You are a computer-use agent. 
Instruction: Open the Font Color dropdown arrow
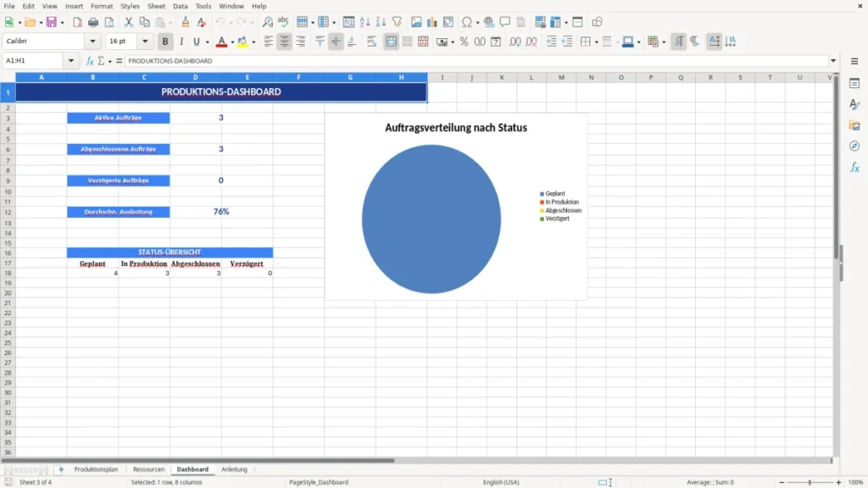point(232,42)
